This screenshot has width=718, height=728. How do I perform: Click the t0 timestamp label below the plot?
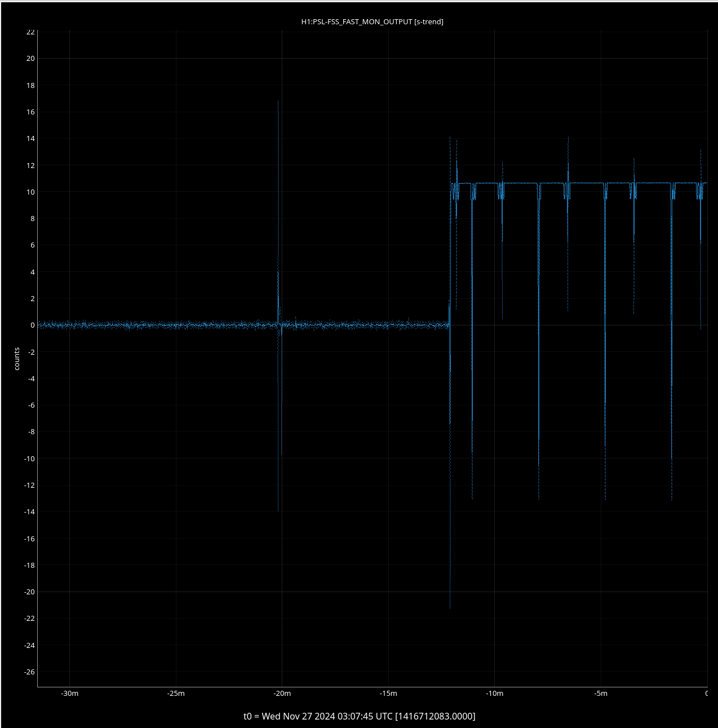pos(359,716)
